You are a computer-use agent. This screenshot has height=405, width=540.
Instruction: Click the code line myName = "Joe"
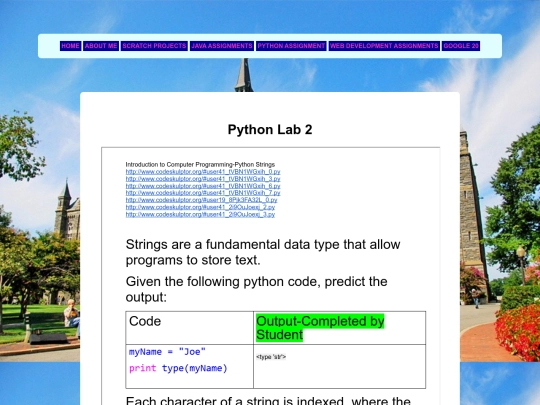tap(167, 352)
